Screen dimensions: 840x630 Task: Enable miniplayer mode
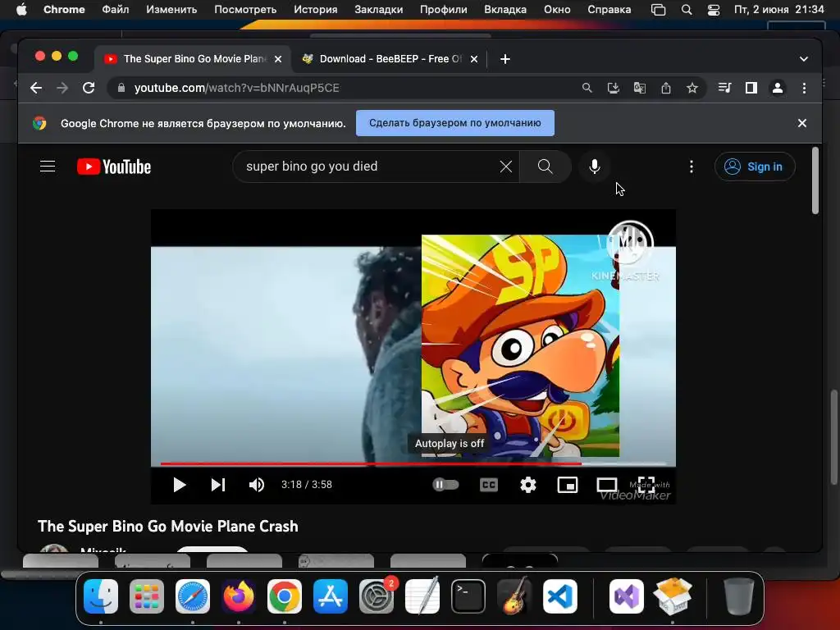(568, 485)
